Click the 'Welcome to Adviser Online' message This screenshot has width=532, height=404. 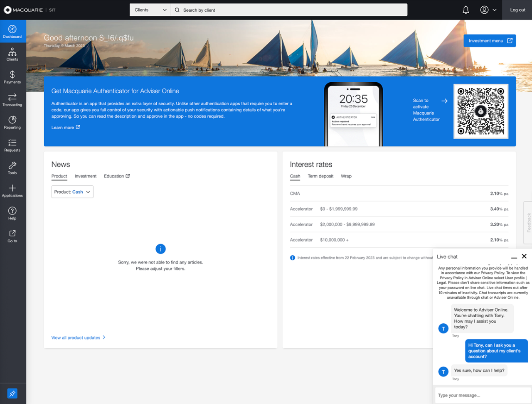coord(482,318)
